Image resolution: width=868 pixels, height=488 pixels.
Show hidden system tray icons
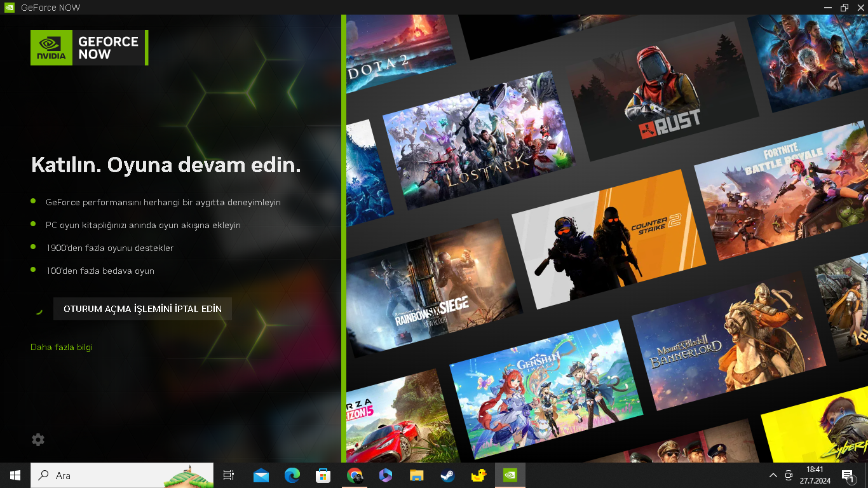[x=773, y=475]
